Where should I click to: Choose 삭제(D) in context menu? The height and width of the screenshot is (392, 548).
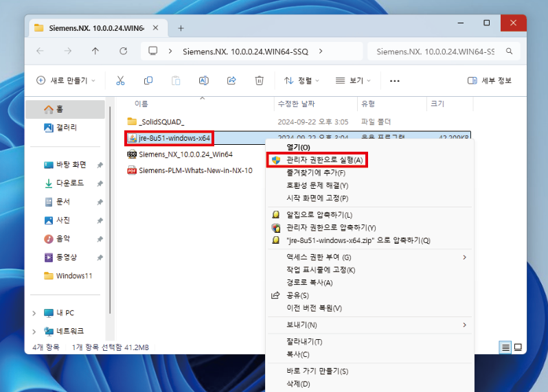369,384
